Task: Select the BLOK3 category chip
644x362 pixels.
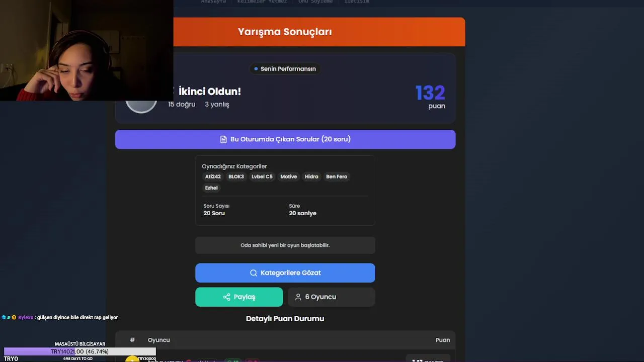Action: point(236,176)
